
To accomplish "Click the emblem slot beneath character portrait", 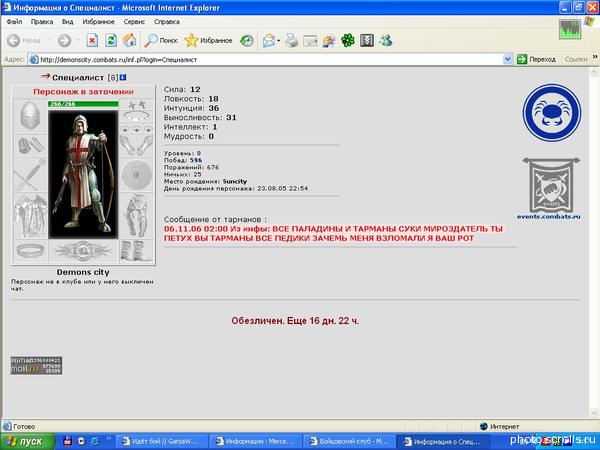I will [x=83, y=251].
